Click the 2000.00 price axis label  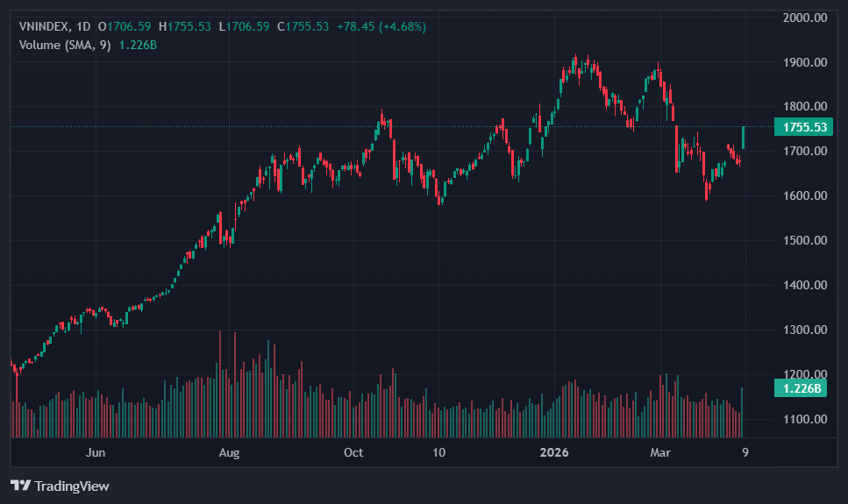click(x=807, y=18)
